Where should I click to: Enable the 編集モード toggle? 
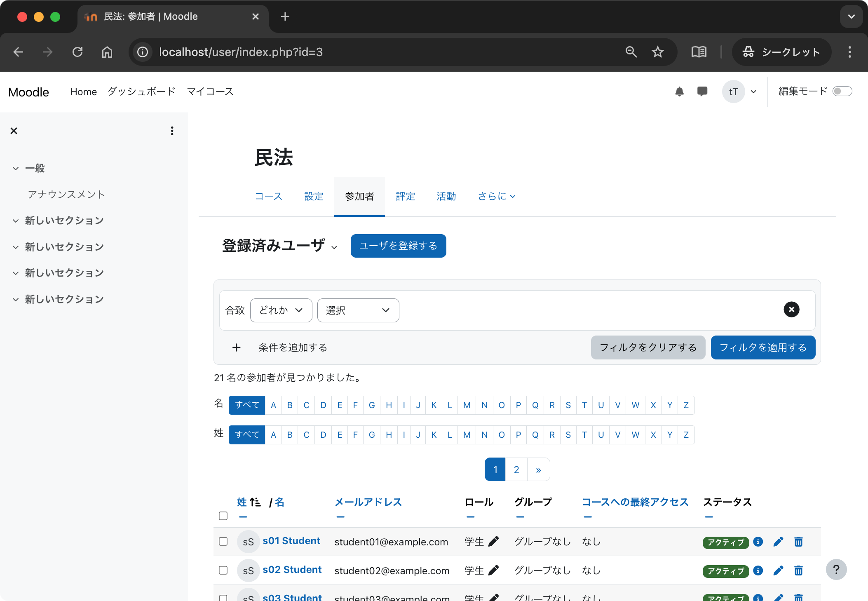click(x=842, y=91)
